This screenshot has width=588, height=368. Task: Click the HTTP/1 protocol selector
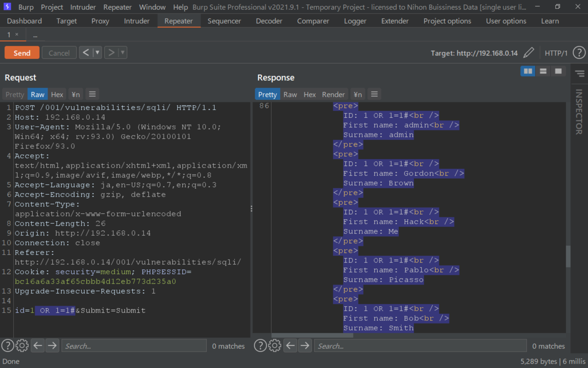556,53
